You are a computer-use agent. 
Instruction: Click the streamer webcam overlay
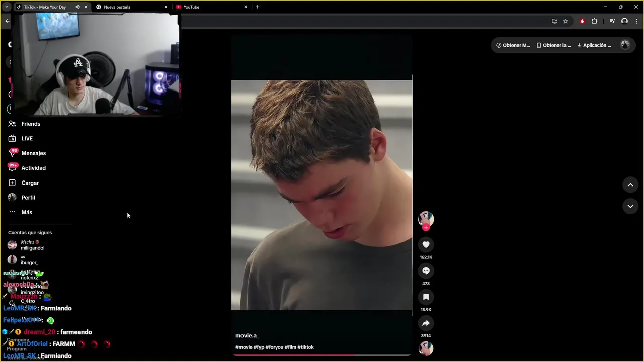[96, 64]
